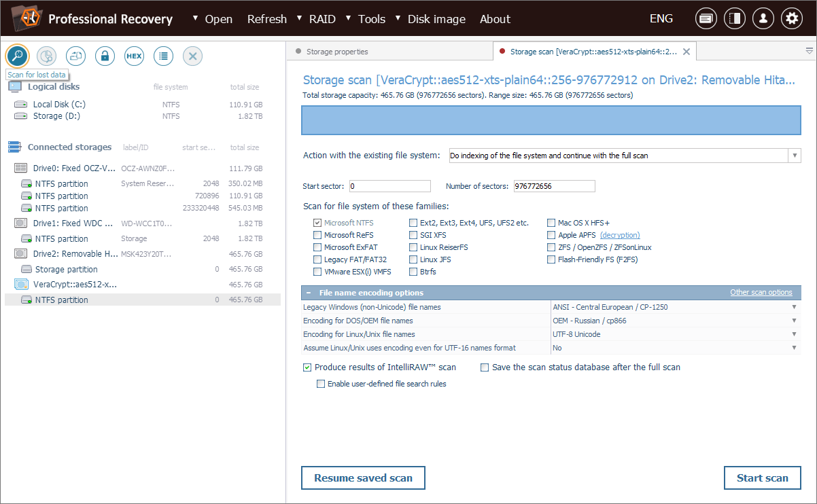Viewport: 817px width, 504px height.
Task: Click the Other scan options link
Action: pyautogui.click(x=761, y=293)
